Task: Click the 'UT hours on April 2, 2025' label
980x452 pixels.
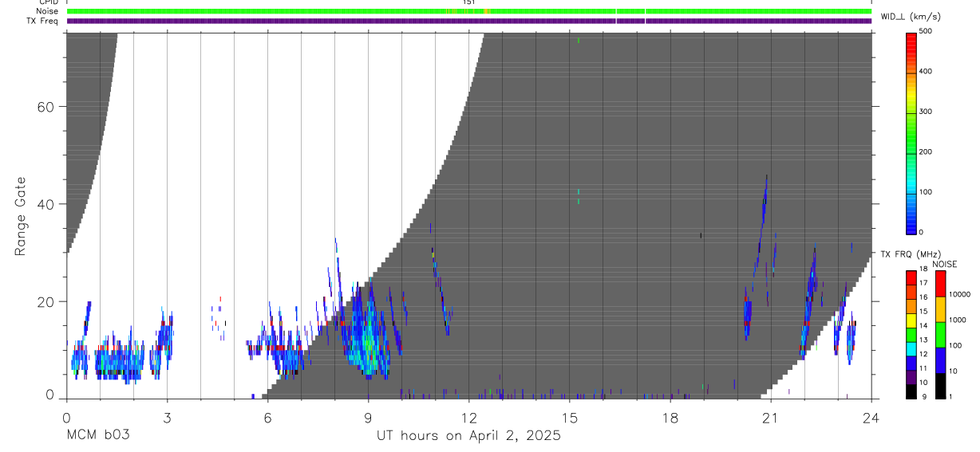Action: [x=468, y=436]
